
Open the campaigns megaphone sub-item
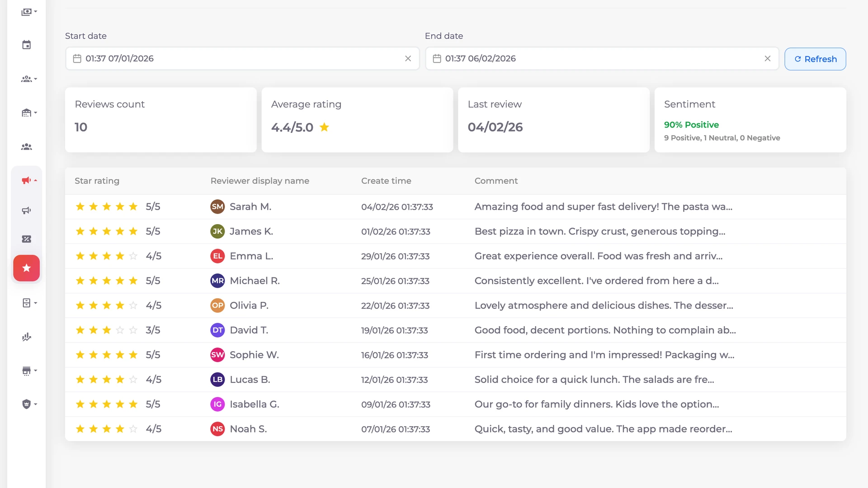pos(27,211)
